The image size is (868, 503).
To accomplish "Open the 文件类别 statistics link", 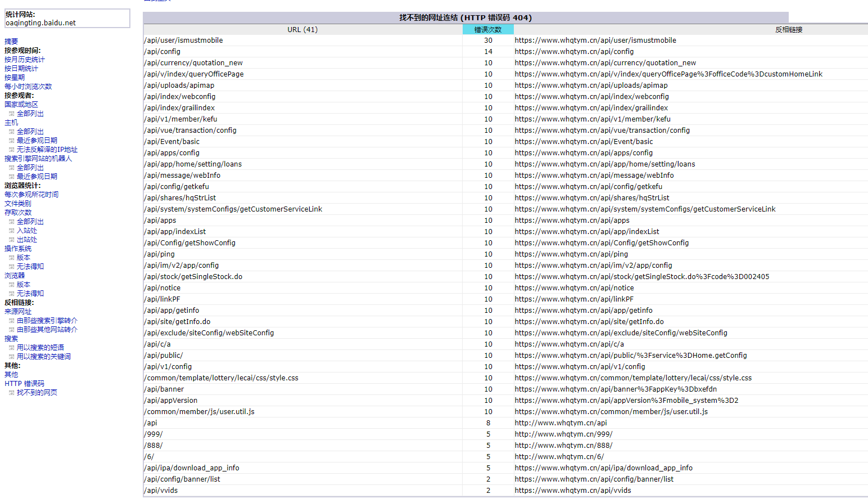I will click(18, 204).
